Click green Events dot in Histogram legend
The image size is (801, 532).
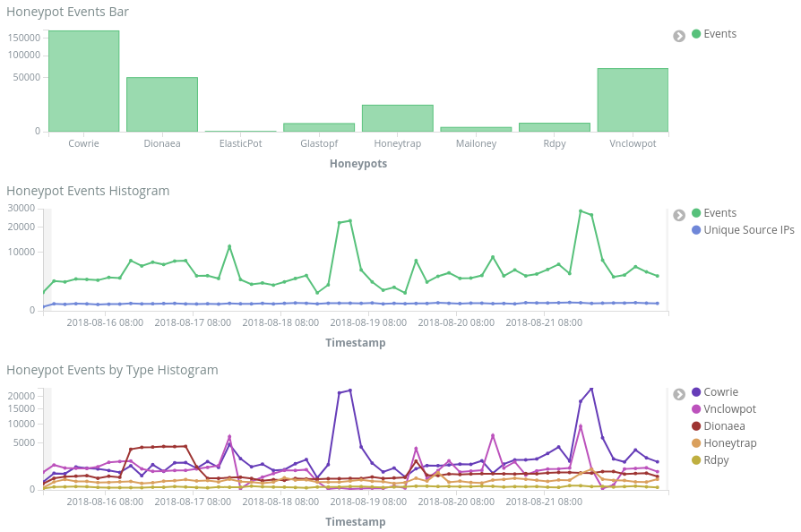coord(696,213)
